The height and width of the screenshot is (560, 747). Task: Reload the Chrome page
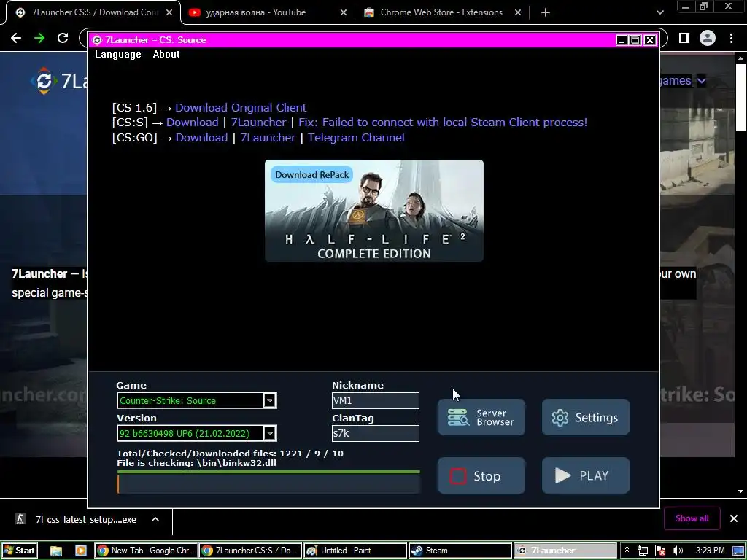(63, 38)
